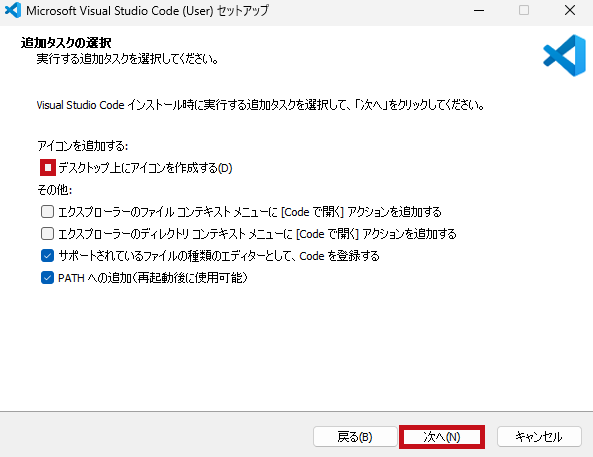The width and height of the screenshot is (593, 457).
Task: Click the greyed-out maximize button
Action: coord(524,11)
